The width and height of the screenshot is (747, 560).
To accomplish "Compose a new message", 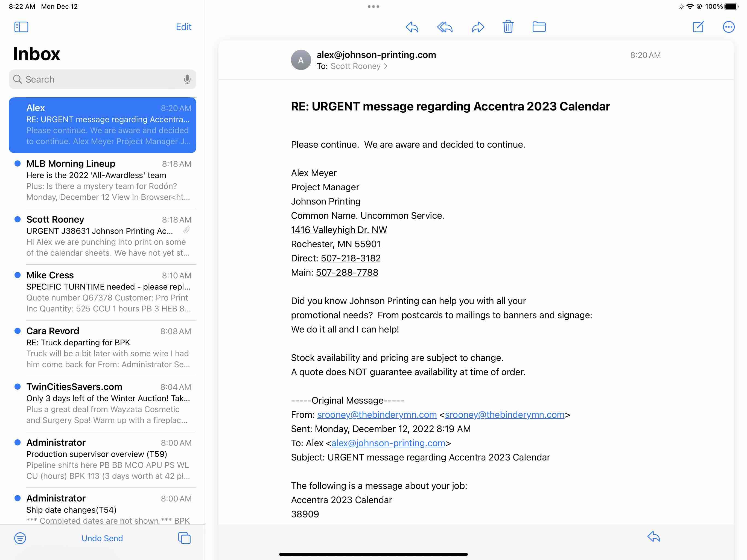I will coord(698,27).
